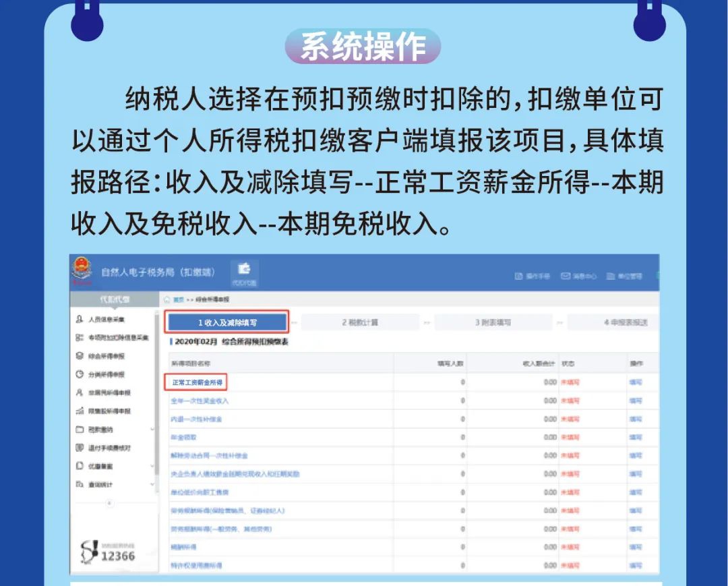Screen dimensions: 728x586
Task: Open the 内退一次性补偿金 item
Action: click(196, 419)
